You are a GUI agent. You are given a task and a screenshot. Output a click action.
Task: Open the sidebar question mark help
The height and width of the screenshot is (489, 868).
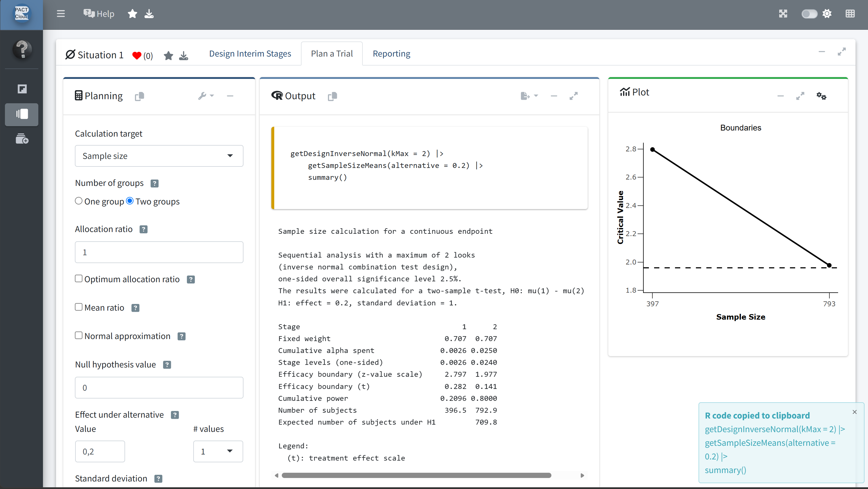point(22,50)
